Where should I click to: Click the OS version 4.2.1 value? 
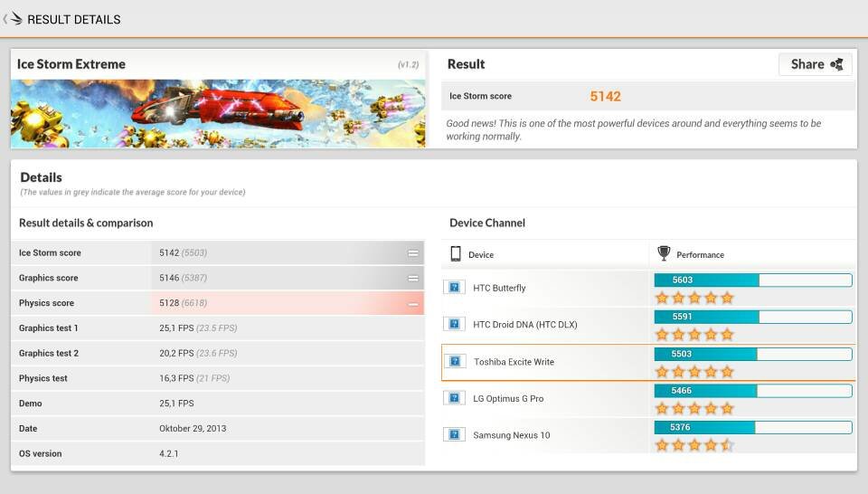169,453
